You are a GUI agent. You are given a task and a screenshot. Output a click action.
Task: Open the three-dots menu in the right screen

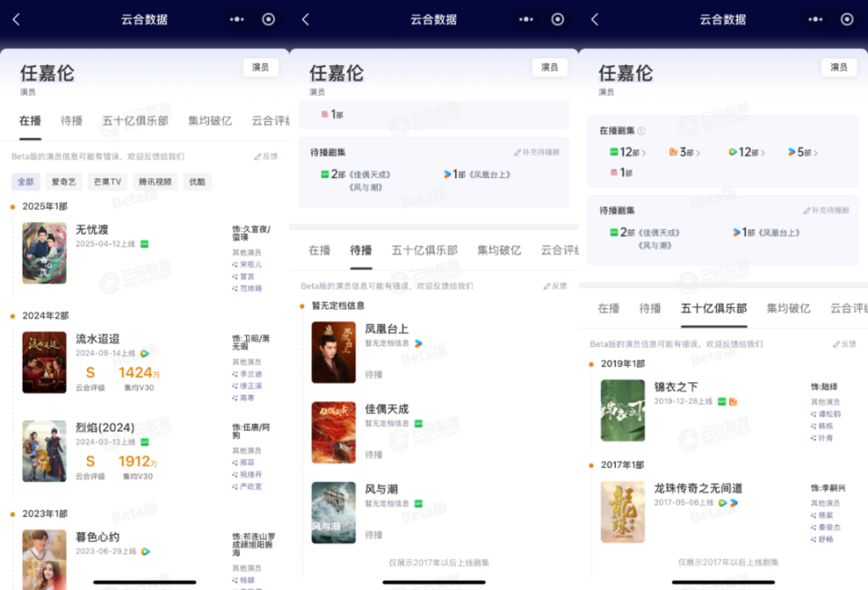tap(816, 19)
